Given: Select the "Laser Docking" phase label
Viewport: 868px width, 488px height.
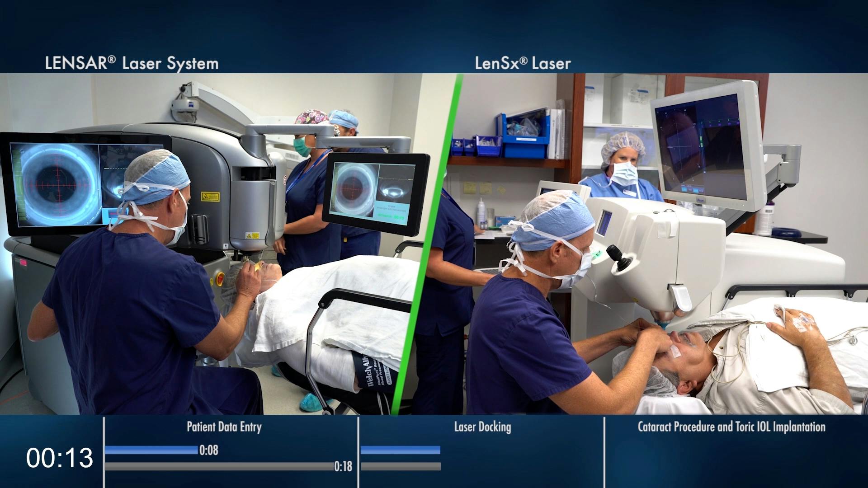Looking at the screenshot, I should pyautogui.click(x=482, y=427).
